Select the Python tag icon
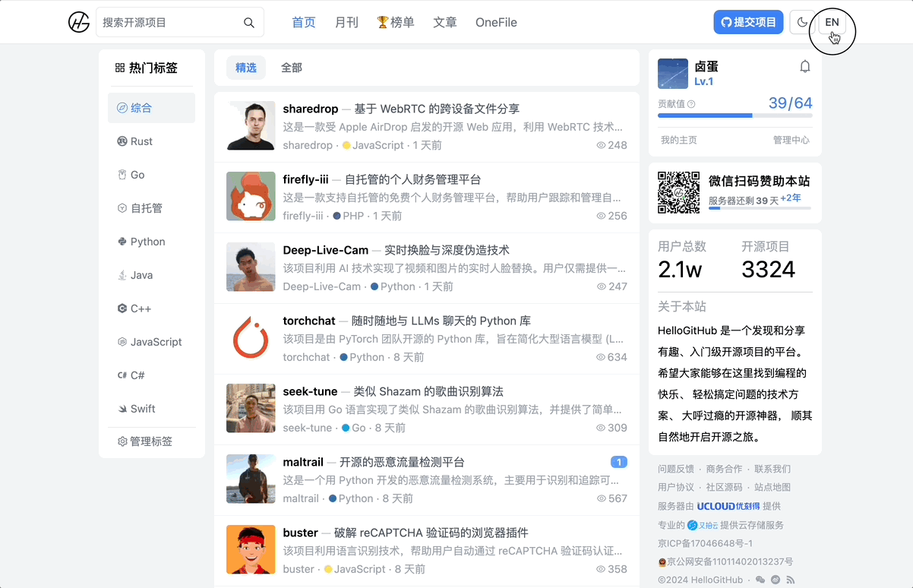Image resolution: width=913 pixels, height=588 pixels. (122, 242)
